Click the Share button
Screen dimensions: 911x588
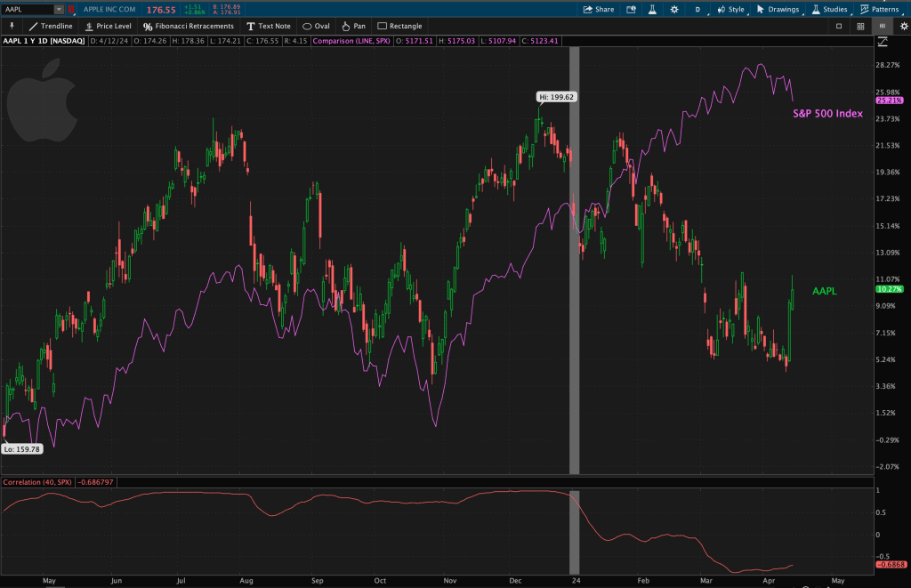point(599,9)
